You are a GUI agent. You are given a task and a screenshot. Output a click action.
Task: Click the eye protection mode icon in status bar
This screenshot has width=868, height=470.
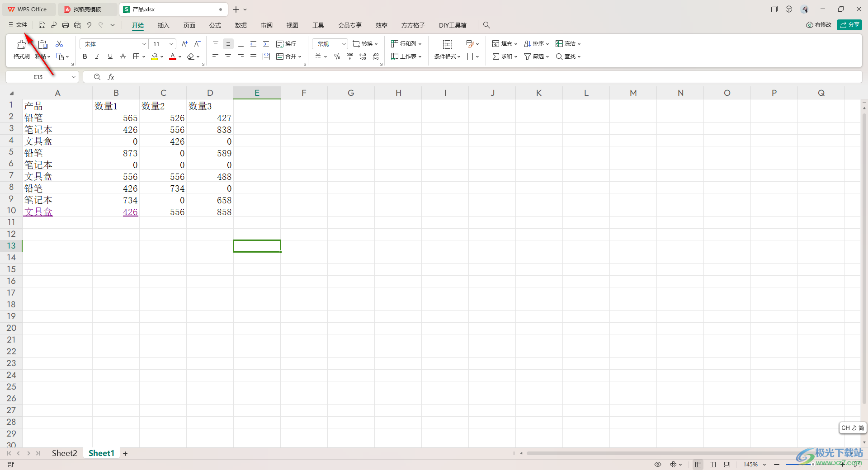(658, 465)
